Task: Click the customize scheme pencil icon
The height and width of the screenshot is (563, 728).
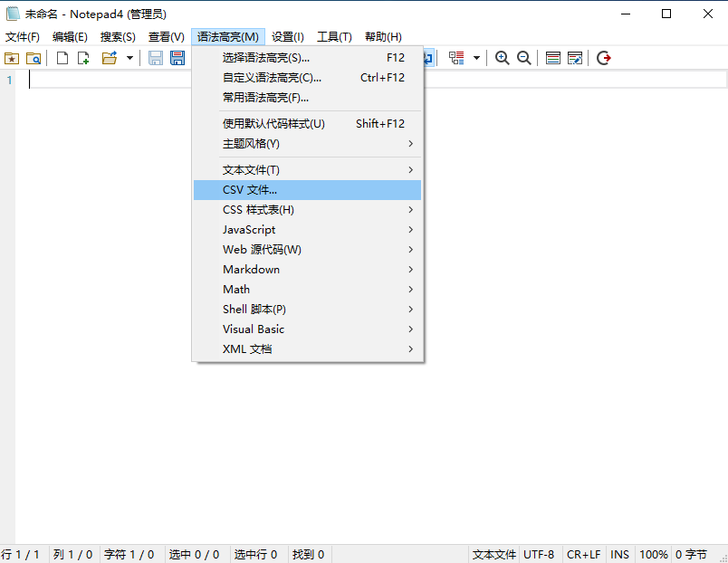Action: tap(575, 58)
